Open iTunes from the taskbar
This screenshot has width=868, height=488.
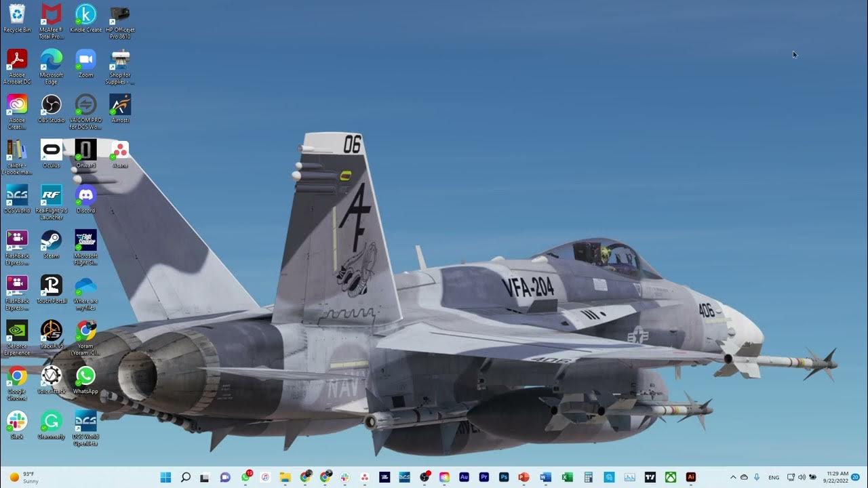(x=265, y=477)
